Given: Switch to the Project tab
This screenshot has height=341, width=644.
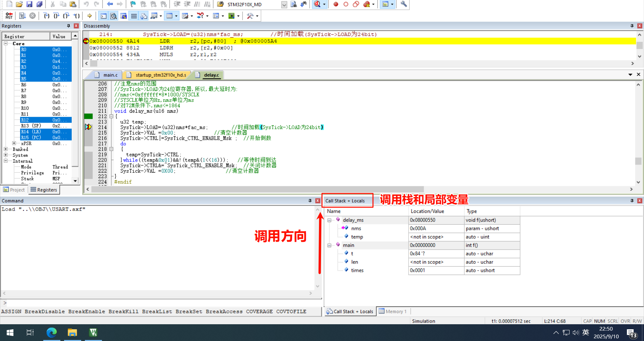Looking at the screenshot, I should pyautogui.click(x=14, y=190).
